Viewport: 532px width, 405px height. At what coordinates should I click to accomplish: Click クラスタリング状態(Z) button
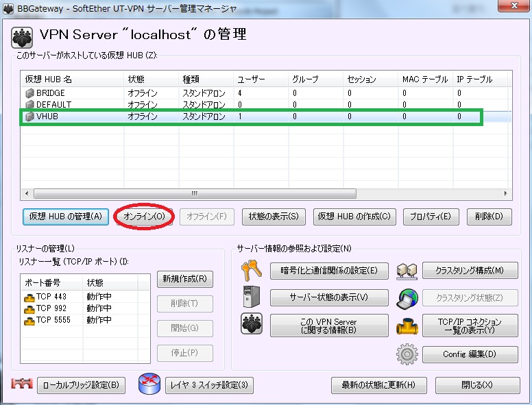coord(470,298)
